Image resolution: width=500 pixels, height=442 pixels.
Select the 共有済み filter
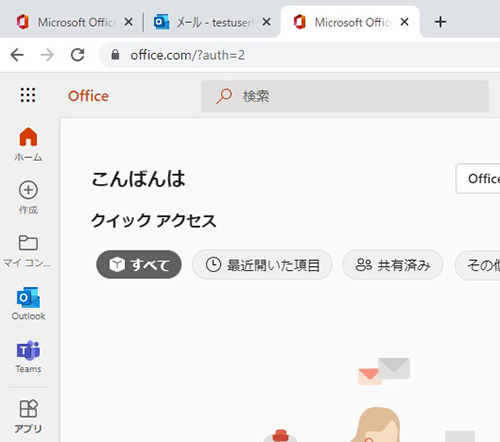(392, 265)
